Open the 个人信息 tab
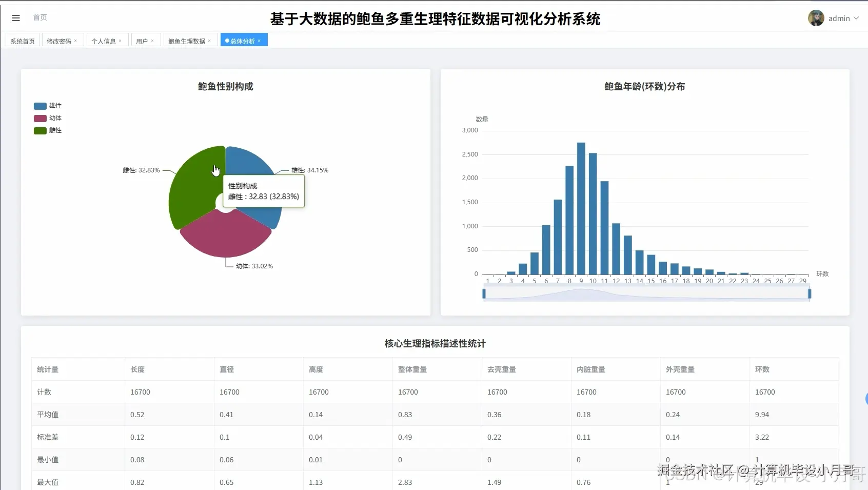Viewport: 868px width, 490px height. point(103,40)
